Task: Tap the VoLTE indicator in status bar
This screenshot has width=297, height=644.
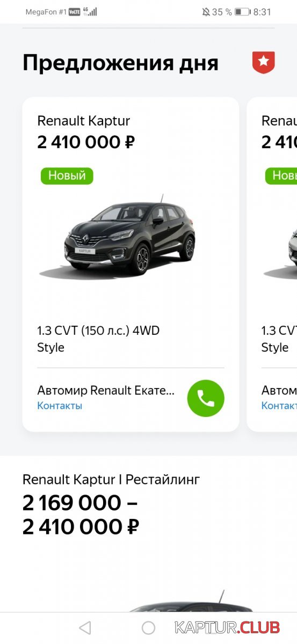Action: click(74, 12)
